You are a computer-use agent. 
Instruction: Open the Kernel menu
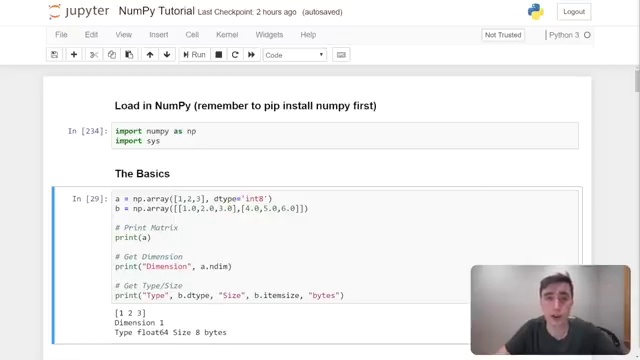tap(227, 35)
